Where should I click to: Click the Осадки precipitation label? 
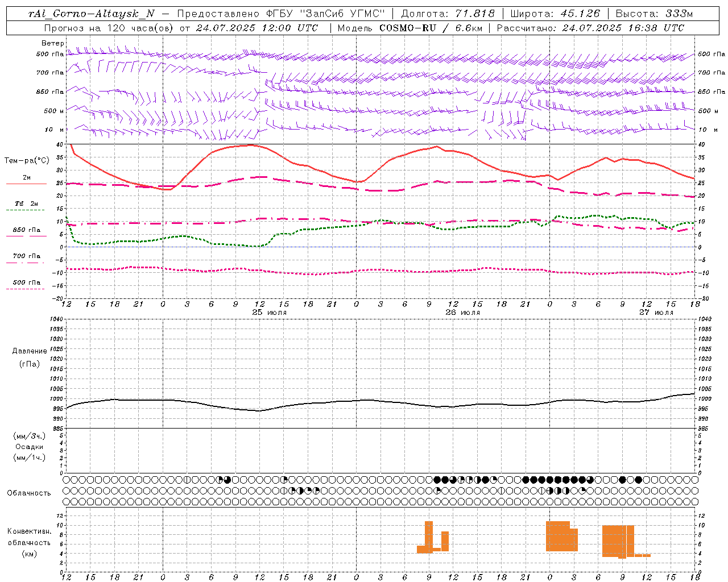30,447
